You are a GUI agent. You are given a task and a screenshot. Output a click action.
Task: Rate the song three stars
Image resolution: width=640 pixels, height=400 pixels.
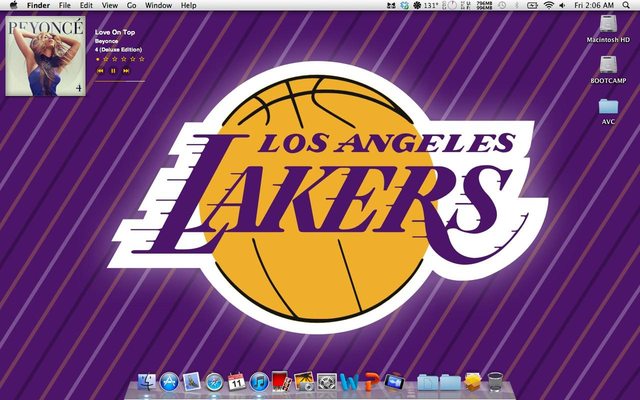(x=124, y=59)
